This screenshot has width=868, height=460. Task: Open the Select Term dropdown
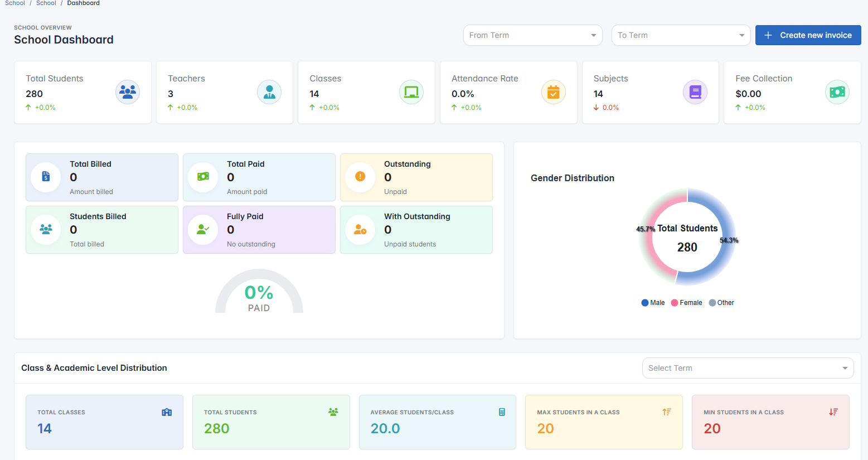(748, 368)
